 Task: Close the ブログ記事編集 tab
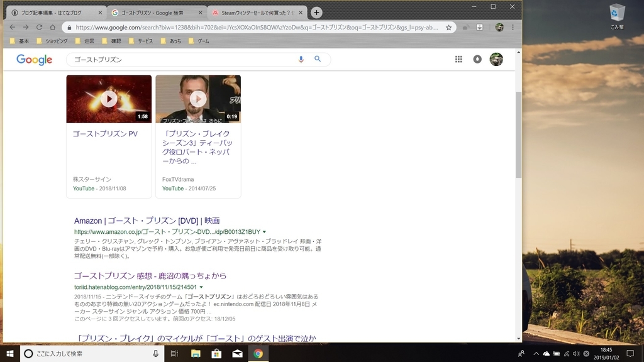(x=100, y=13)
